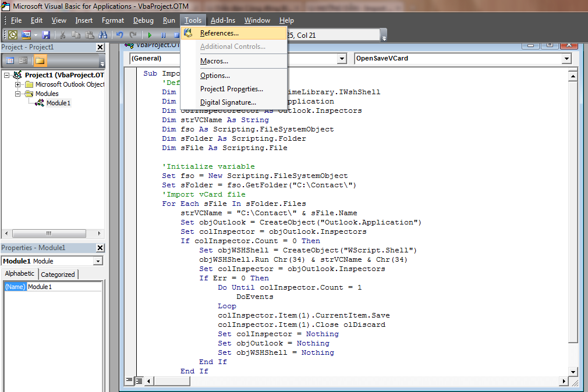
Task: Open the Format menu
Action: (112, 20)
